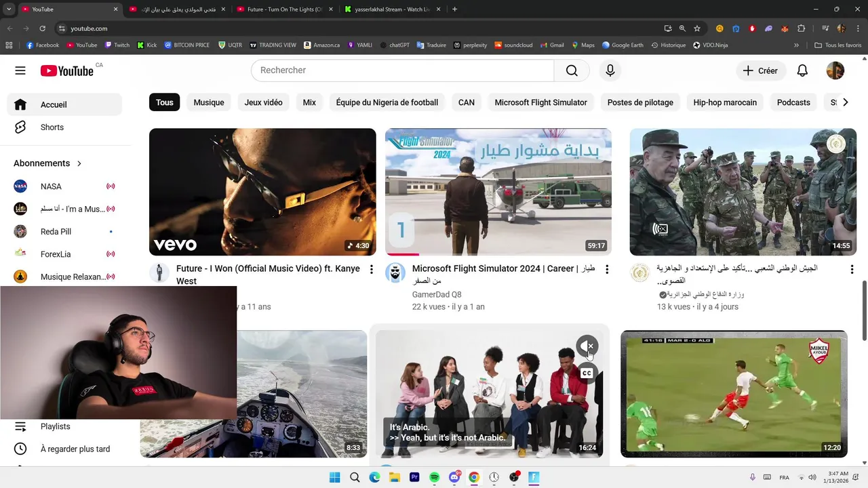This screenshot has width=868, height=488.
Task: Open NASA channel subscription
Action: 64,186
